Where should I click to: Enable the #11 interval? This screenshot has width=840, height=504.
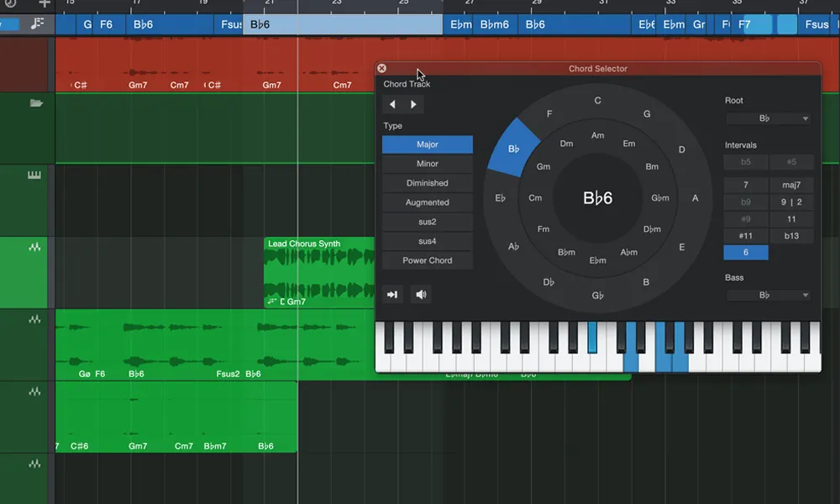[746, 236]
